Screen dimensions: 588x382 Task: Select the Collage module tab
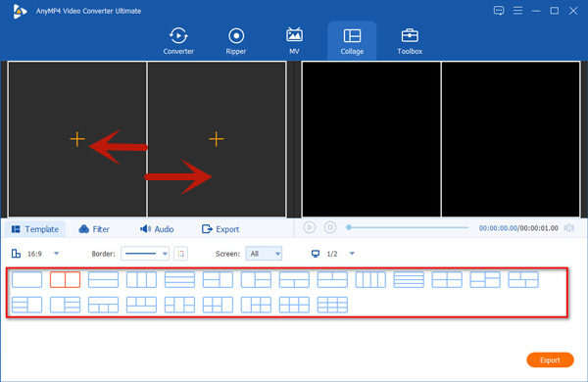pos(352,41)
